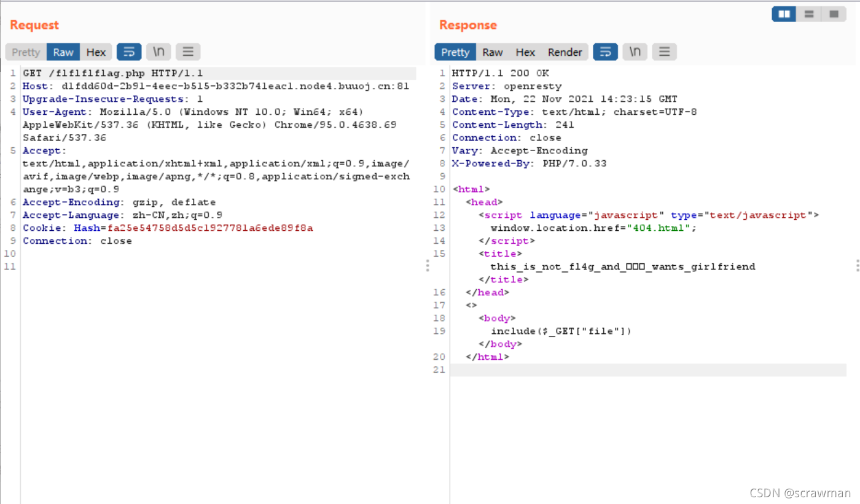
Task: Click the HTTP/1.1 200 OK status line
Action: tap(500, 73)
